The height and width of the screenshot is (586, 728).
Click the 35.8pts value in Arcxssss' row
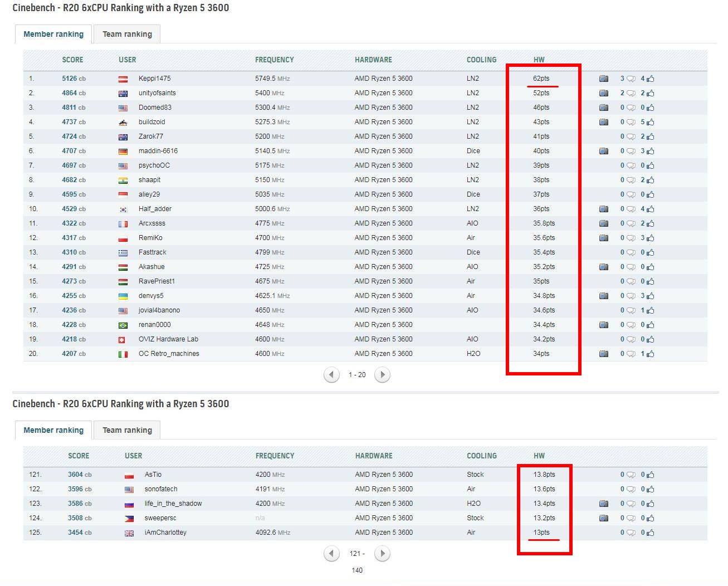click(x=544, y=223)
